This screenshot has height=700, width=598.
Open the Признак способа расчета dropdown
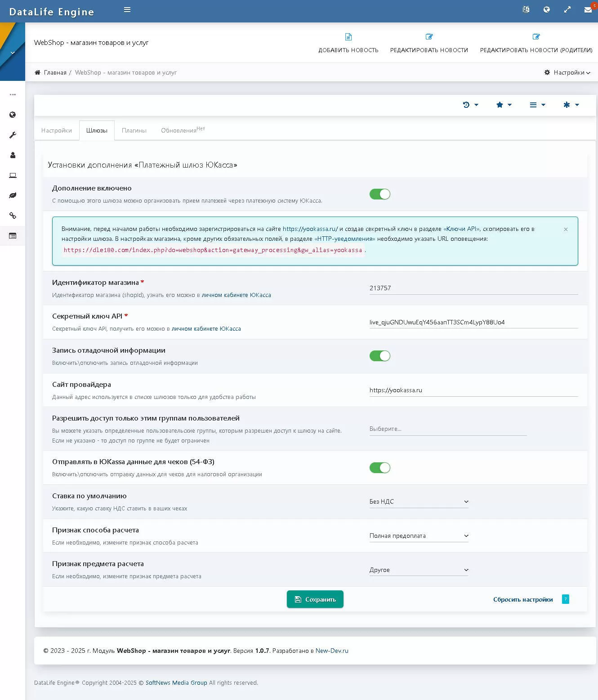419,536
